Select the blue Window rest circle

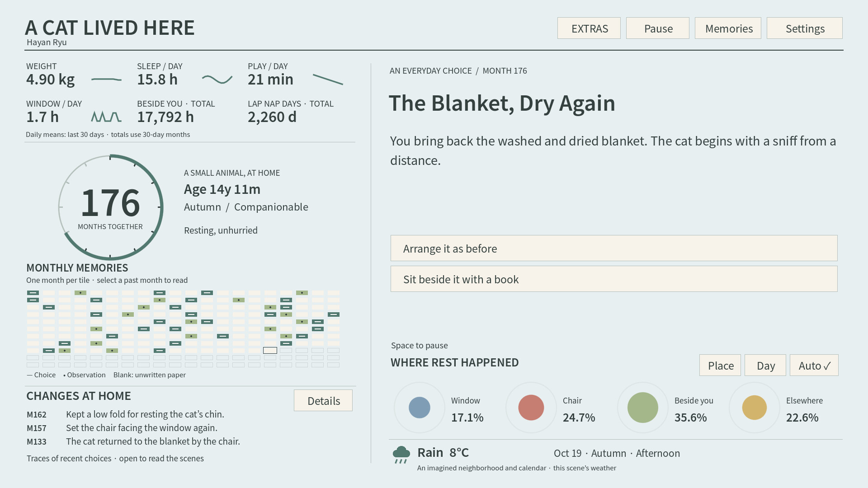tap(420, 408)
